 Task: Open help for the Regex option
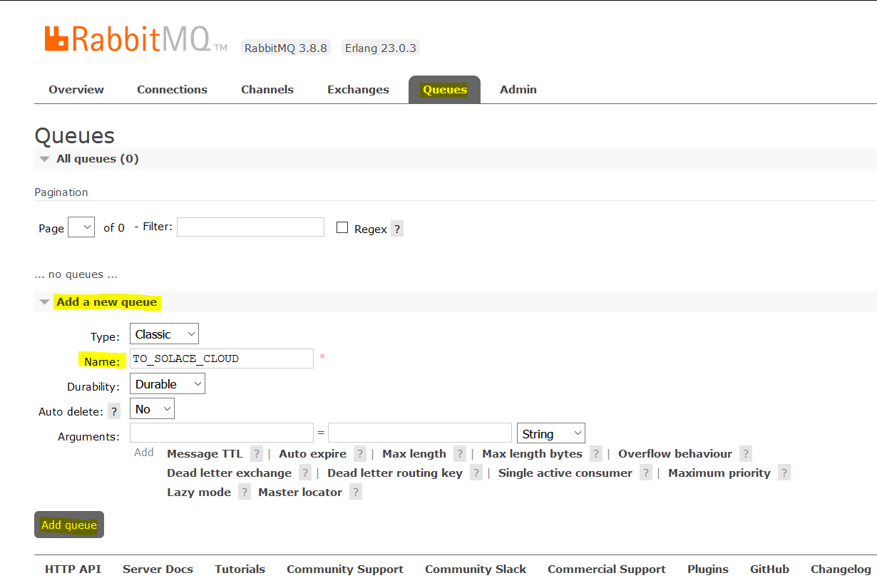tap(396, 228)
